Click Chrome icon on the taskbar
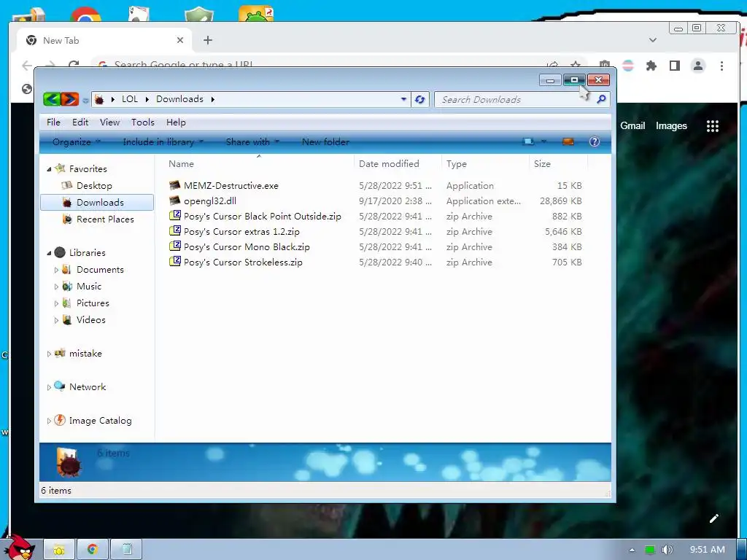Image resolution: width=747 pixels, height=560 pixels. (x=93, y=550)
